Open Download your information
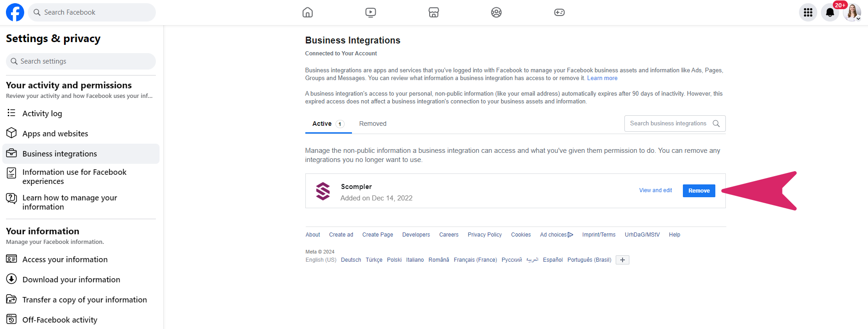This screenshot has height=329, width=868. (71, 280)
